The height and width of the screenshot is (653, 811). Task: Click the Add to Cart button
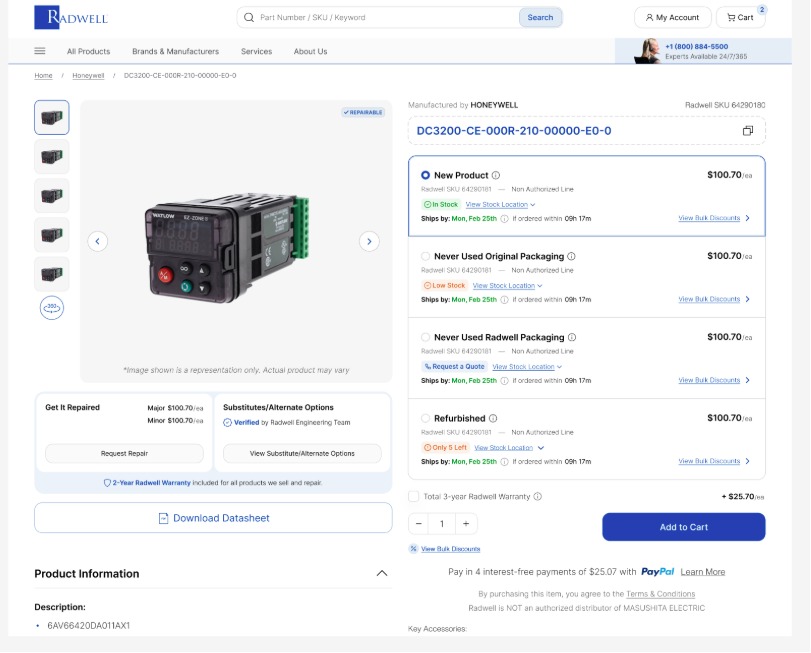(x=683, y=527)
